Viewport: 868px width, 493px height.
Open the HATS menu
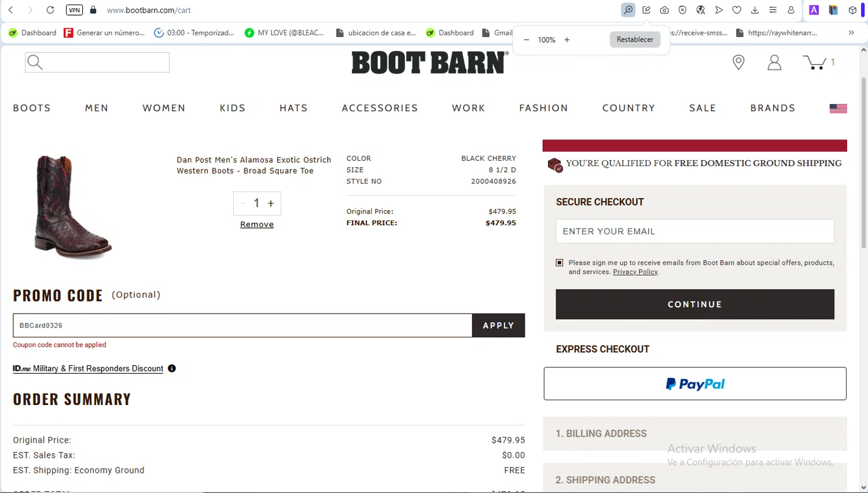293,108
